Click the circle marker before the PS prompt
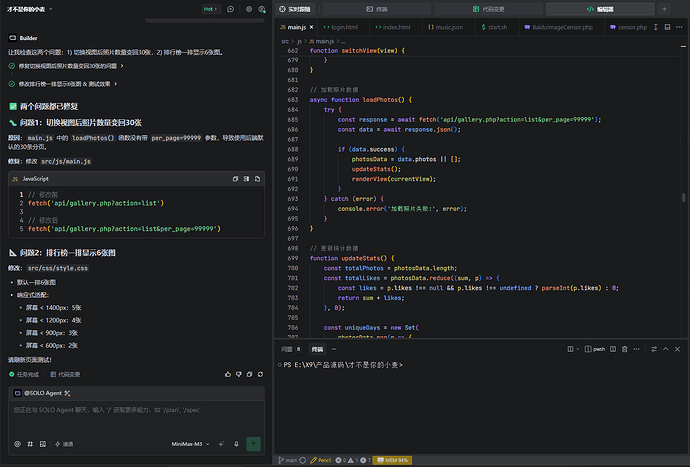 tap(280, 365)
